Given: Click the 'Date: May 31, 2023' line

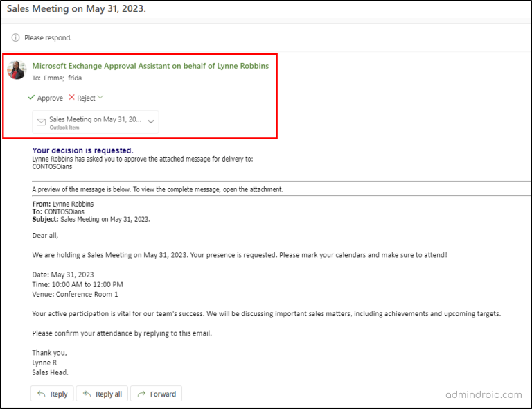Looking at the screenshot, I should [63, 275].
